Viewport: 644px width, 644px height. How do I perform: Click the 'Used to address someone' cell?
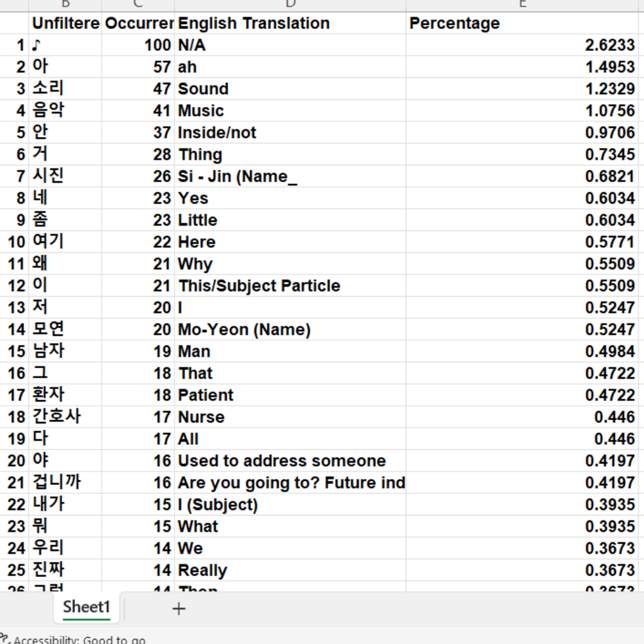290,461
